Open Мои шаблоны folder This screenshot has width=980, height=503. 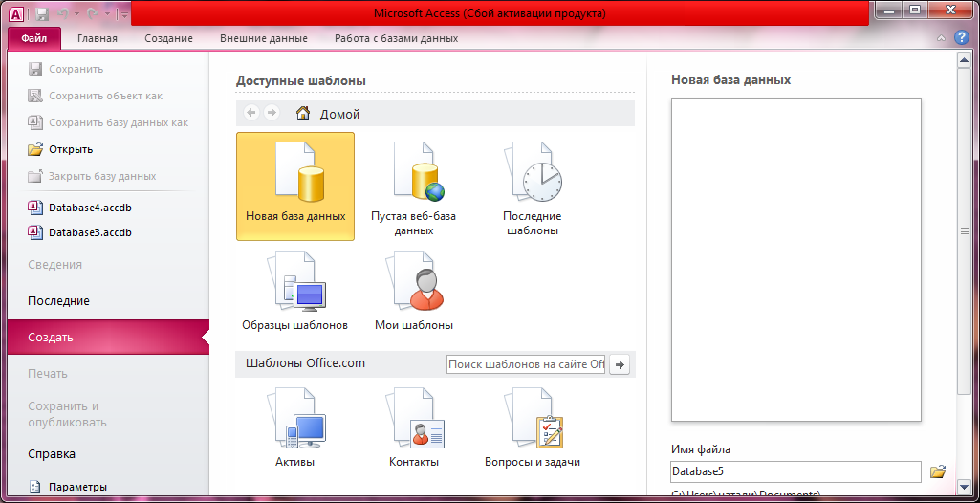[x=414, y=290]
